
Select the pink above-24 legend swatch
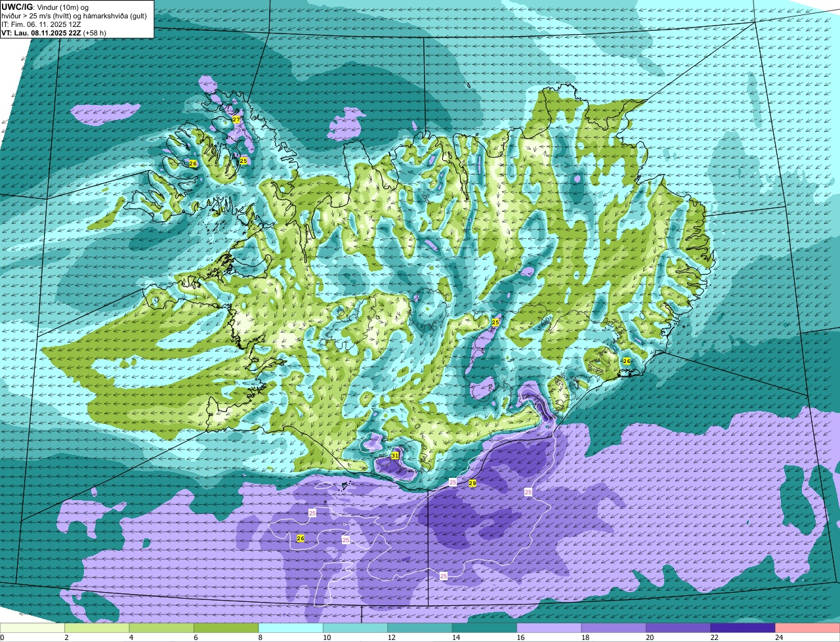click(x=808, y=628)
